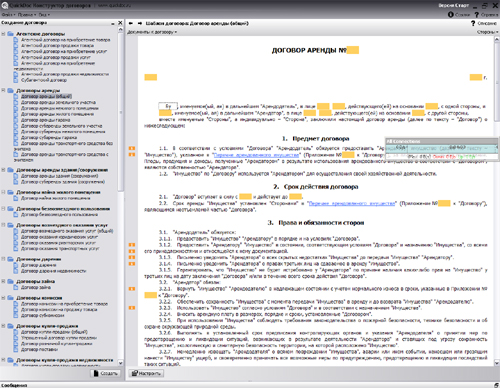Viewport: 500px width, 388px height.
Task: Click the Договоры купли-продажи folder icon
Action: pos(10,326)
